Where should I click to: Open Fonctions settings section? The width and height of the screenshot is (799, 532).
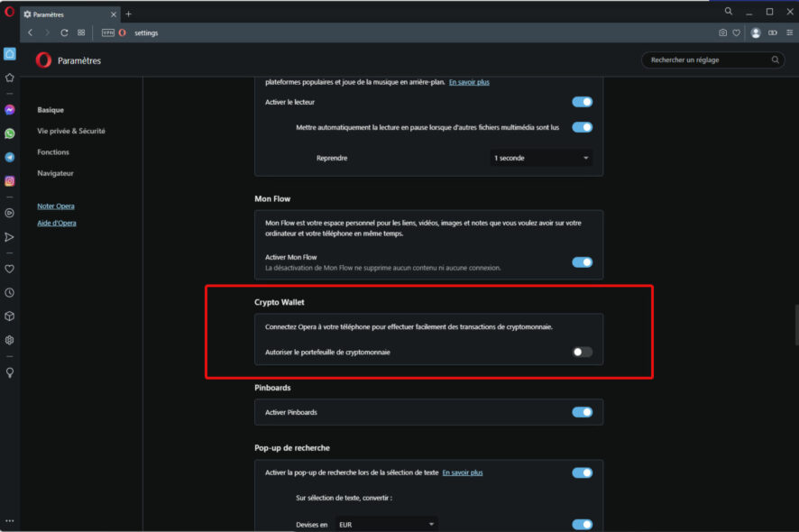(53, 151)
